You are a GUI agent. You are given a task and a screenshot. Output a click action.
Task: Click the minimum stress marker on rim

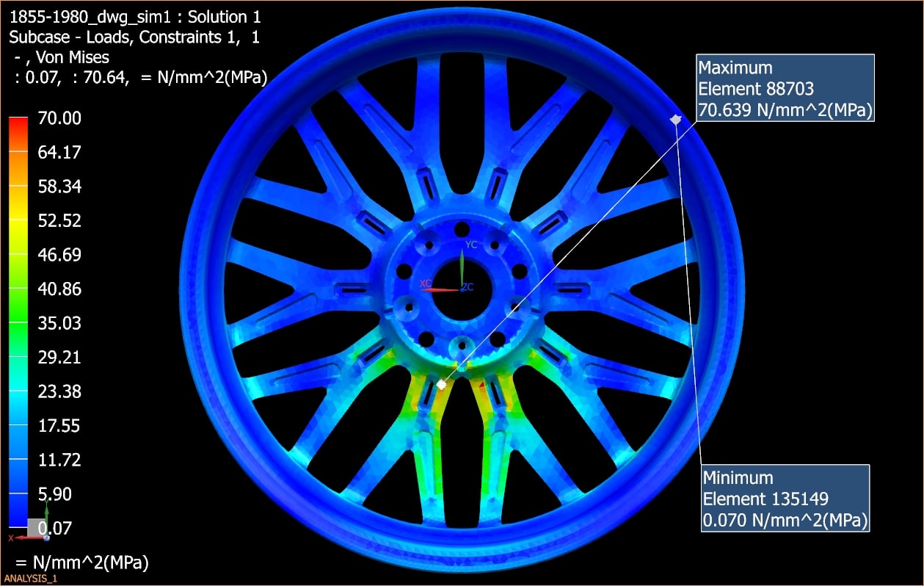pos(676,119)
